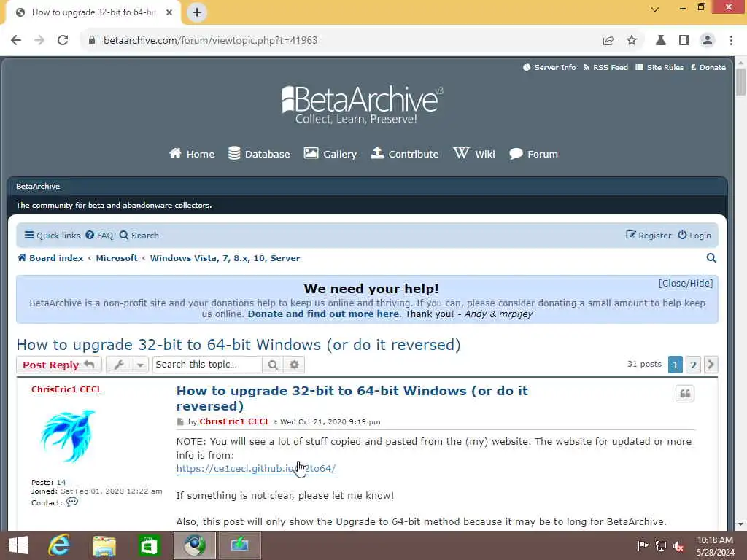Toggle the browser side panel icon

click(684, 41)
